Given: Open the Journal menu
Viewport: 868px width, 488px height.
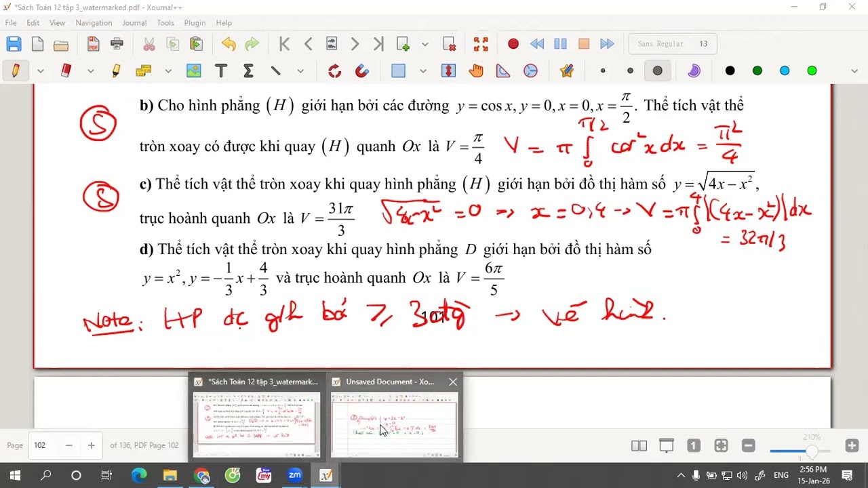Looking at the screenshot, I should click(134, 22).
